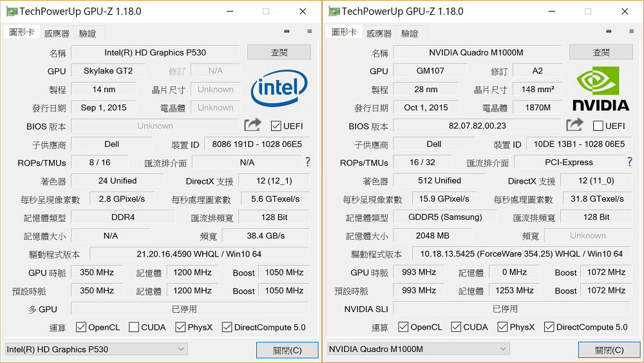Click the PCI-Express bus interface field
This screenshot has width=644, height=363.
pos(569,162)
